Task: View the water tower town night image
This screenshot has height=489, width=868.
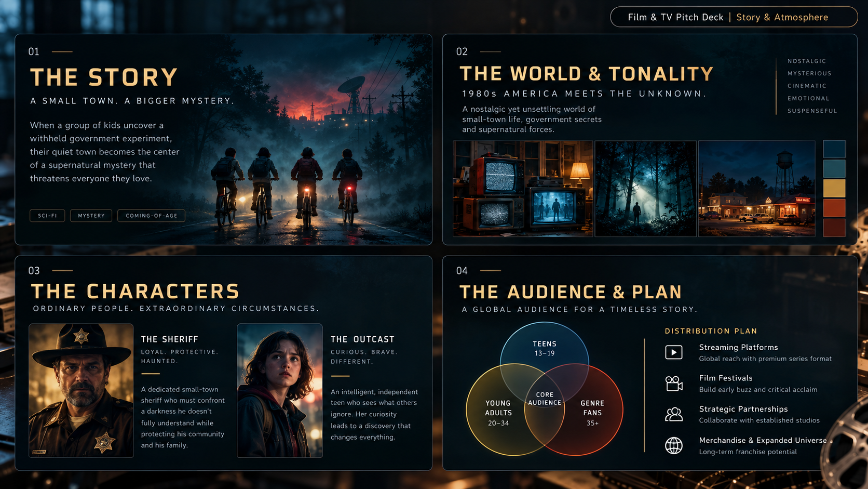Action: point(757,189)
